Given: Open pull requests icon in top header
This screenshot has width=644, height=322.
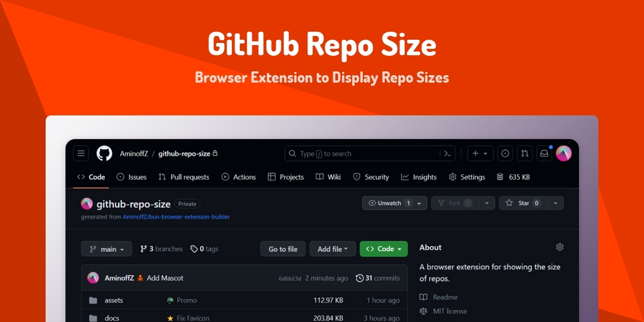Looking at the screenshot, I should pyautogui.click(x=525, y=153).
